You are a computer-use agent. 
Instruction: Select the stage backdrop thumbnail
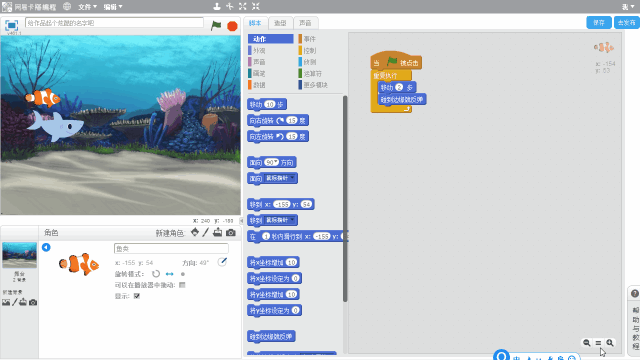coord(19,255)
